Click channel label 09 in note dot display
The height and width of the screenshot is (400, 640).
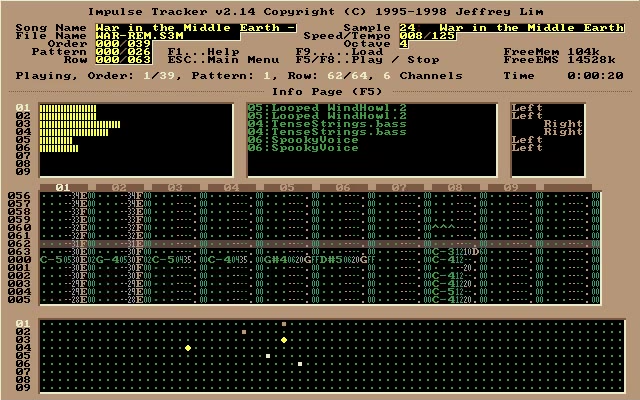point(23,388)
